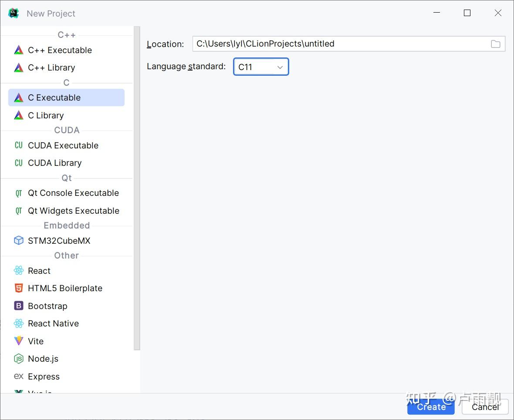Click the Node.js hexagon icon
514x420 pixels.
[x=19, y=359]
